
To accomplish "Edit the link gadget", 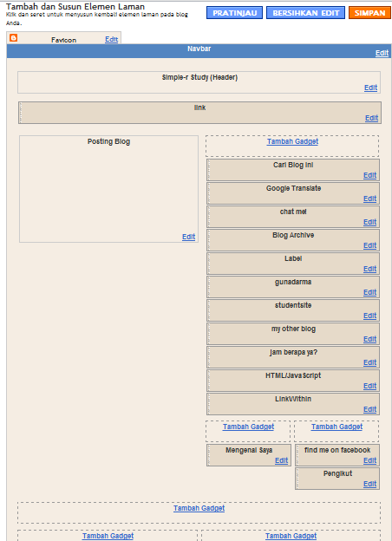I will tap(372, 118).
